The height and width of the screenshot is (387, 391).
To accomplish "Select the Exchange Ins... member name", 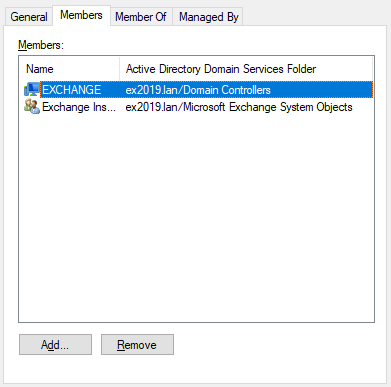I will click(x=79, y=107).
